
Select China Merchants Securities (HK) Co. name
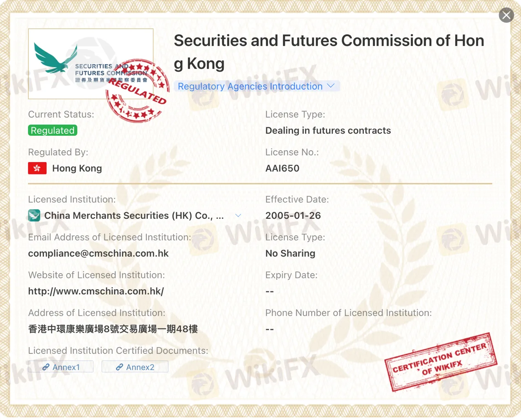click(x=134, y=216)
